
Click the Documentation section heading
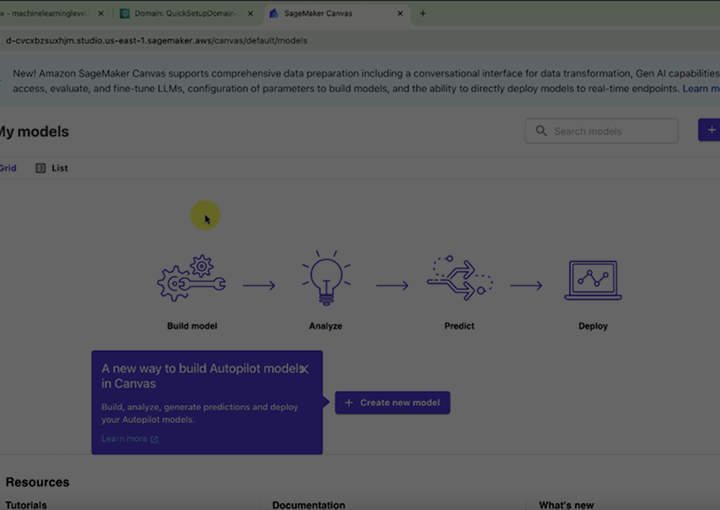(x=309, y=505)
